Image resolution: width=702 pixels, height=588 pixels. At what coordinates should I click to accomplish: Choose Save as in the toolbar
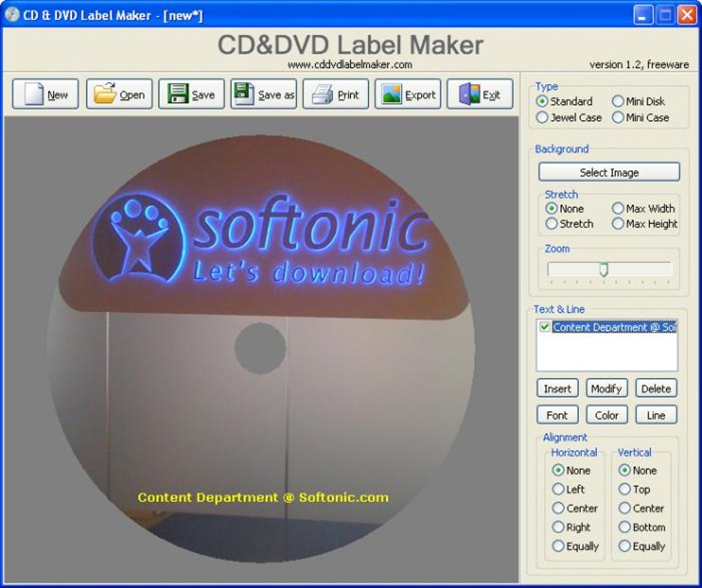click(264, 94)
